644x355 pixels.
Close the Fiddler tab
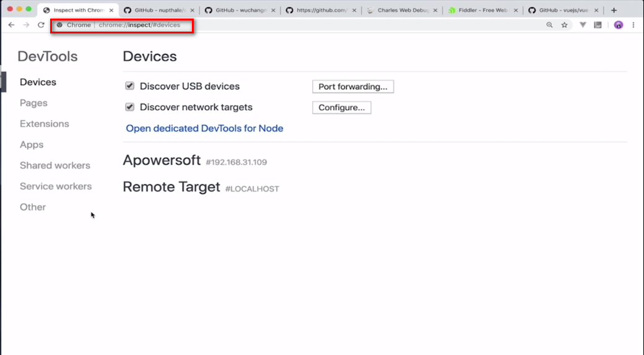(x=516, y=11)
